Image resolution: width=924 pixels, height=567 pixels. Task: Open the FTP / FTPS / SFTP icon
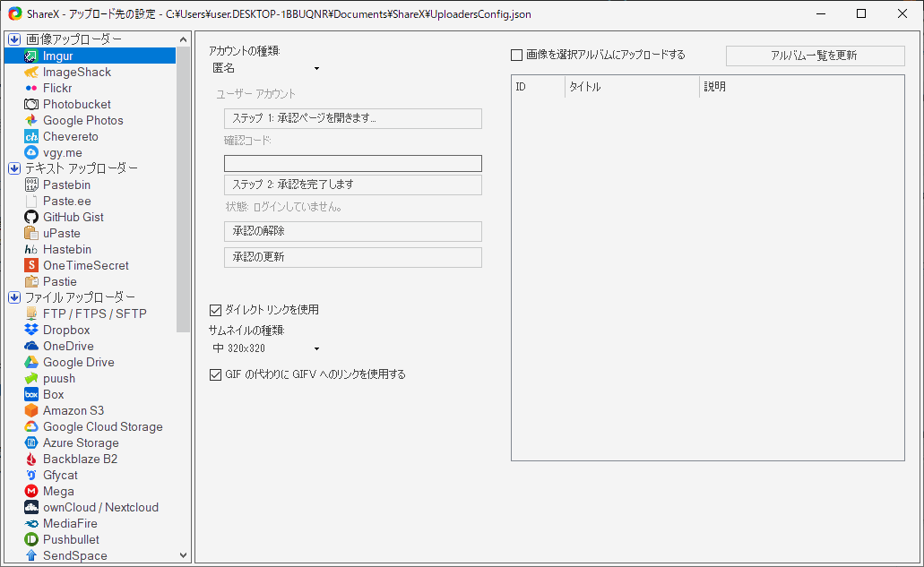tap(31, 314)
